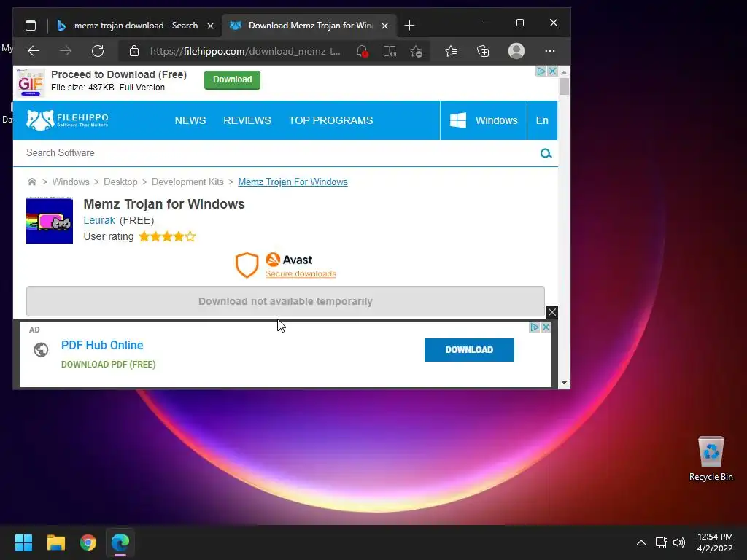Click the Nyan Cat program thumbnail
The width and height of the screenshot is (747, 560).
pyautogui.click(x=50, y=220)
